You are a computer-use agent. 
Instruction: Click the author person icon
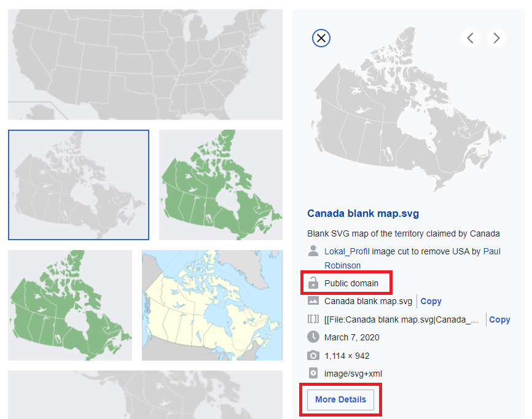[313, 251]
